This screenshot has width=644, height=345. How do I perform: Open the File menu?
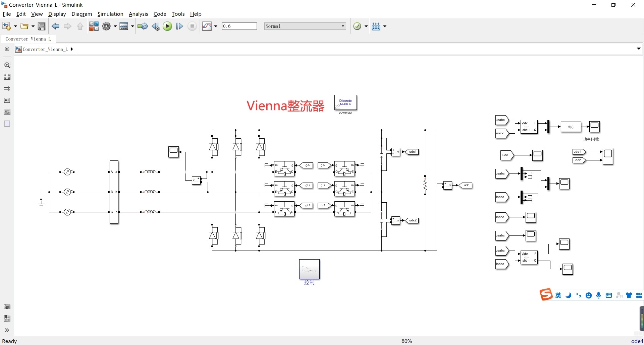(7, 14)
